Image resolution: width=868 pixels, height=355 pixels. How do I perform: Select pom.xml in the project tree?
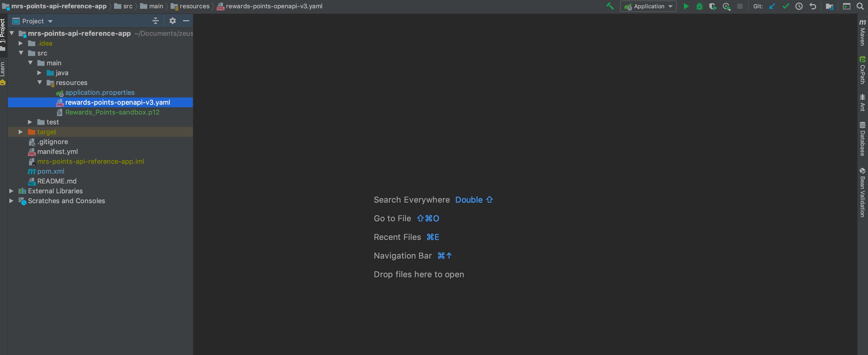[51, 171]
